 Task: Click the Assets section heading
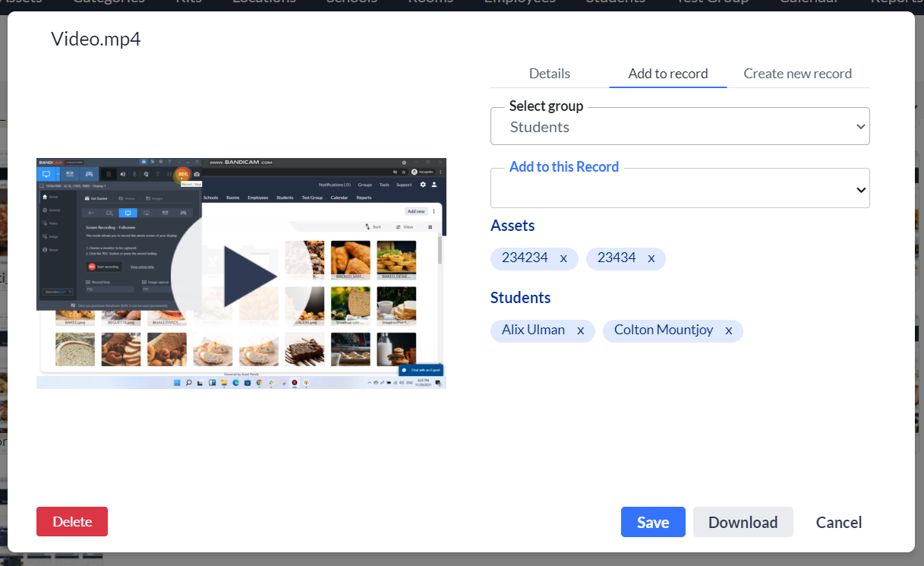click(512, 226)
